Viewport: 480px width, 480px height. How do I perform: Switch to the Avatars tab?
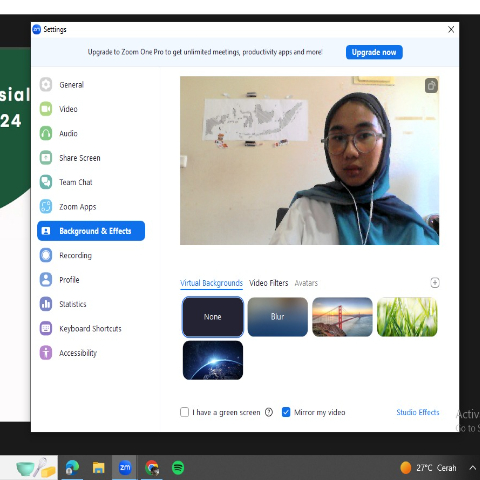(x=306, y=283)
